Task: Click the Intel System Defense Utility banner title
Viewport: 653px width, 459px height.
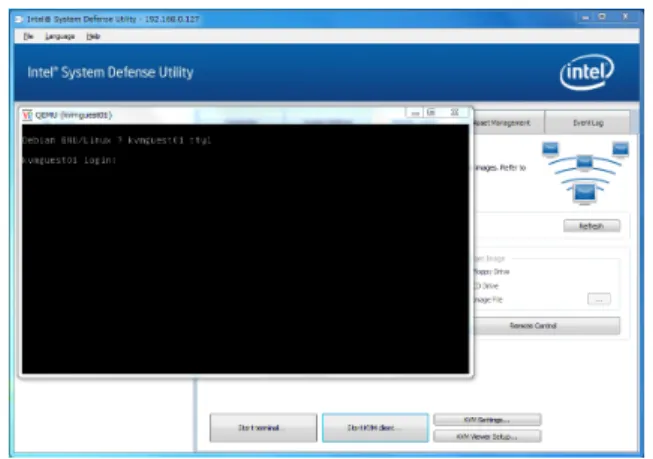Action: point(110,72)
